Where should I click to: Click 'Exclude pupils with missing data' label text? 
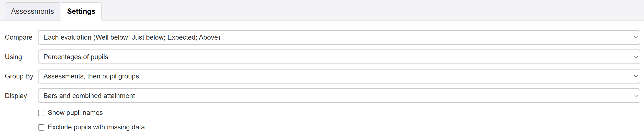click(96, 127)
